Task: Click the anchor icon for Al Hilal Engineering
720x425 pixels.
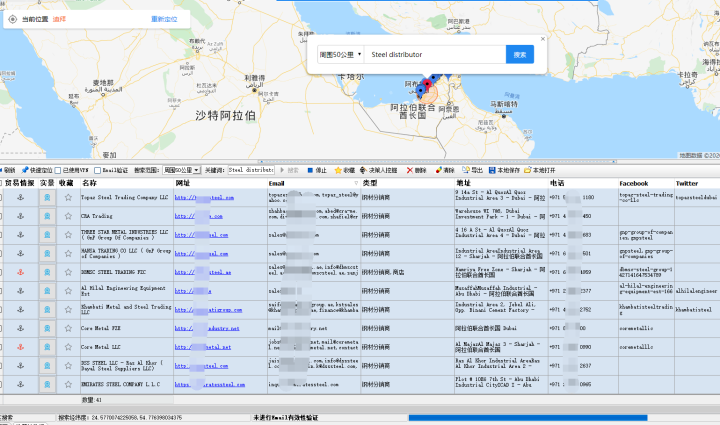Action: (x=20, y=291)
